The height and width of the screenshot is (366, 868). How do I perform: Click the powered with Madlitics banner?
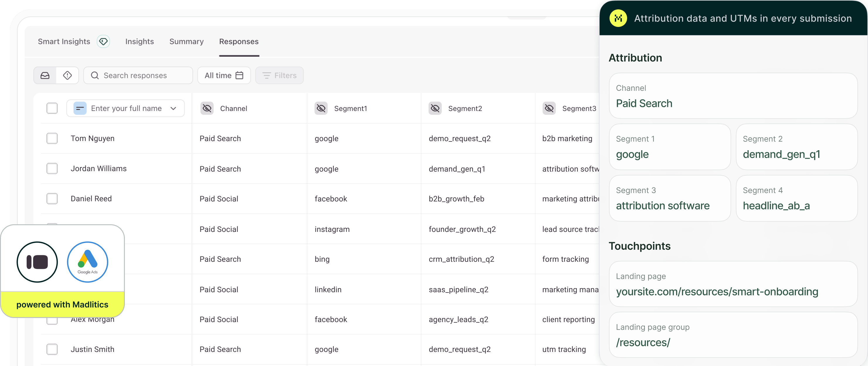[62, 305]
